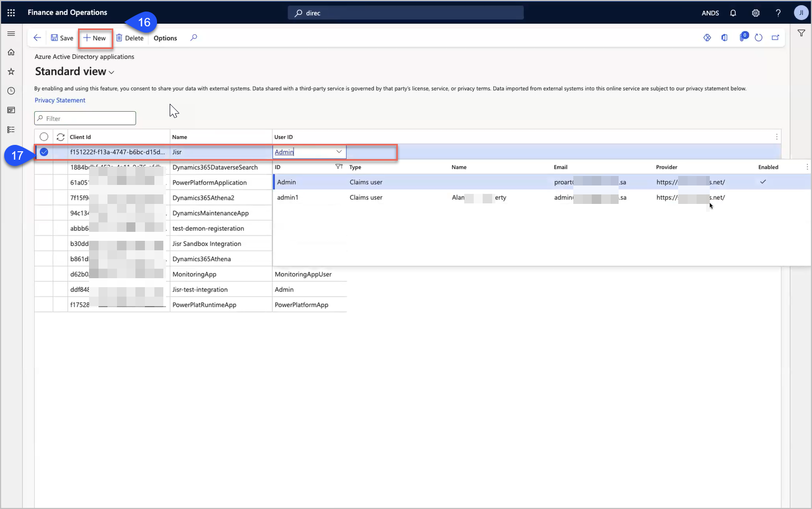The image size is (812, 509).
Task: Click the help question mark icon
Action: tap(778, 13)
